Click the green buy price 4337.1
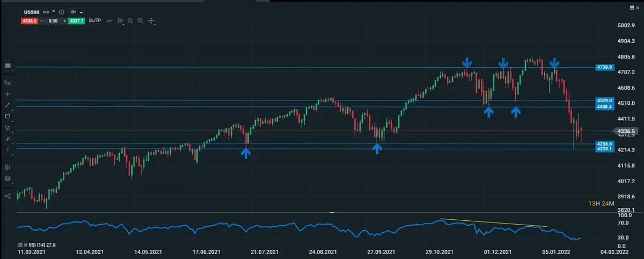Screen dimensions: 644x259 [x=76, y=21]
